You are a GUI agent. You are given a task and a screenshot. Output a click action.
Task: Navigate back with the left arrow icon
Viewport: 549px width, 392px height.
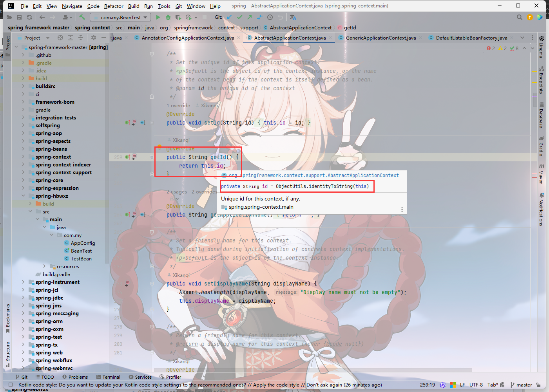coord(42,17)
